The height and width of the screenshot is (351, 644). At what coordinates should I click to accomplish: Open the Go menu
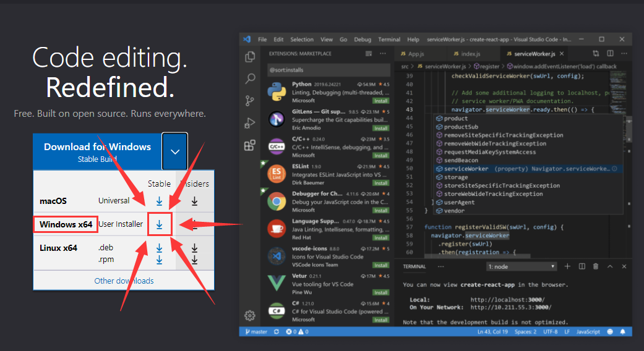[343, 40]
